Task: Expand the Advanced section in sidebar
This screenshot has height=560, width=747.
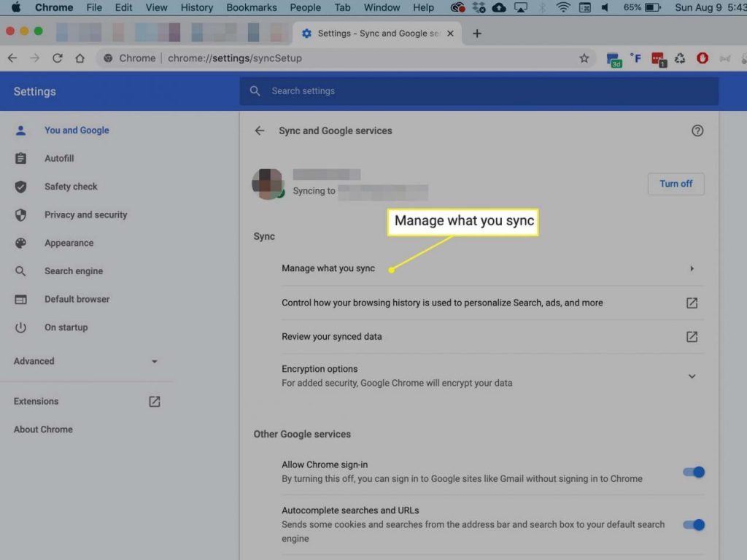Action: click(86, 362)
